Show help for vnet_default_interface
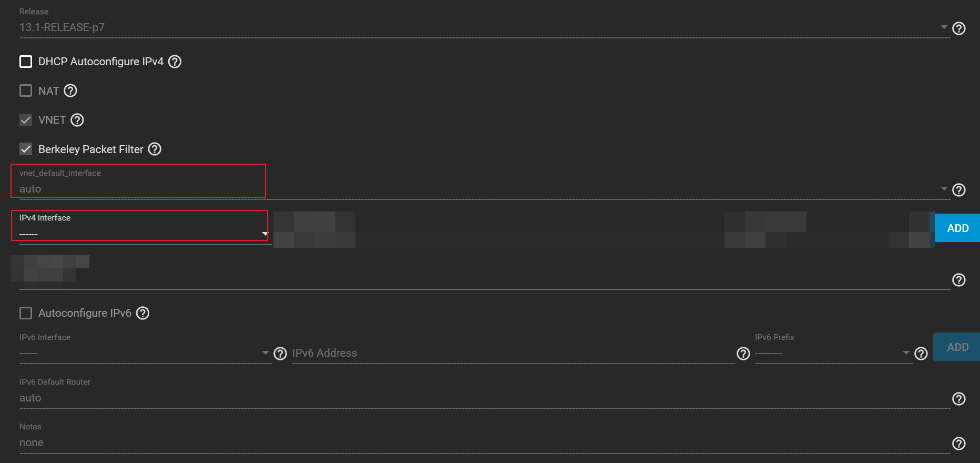 click(x=959, y=190)
